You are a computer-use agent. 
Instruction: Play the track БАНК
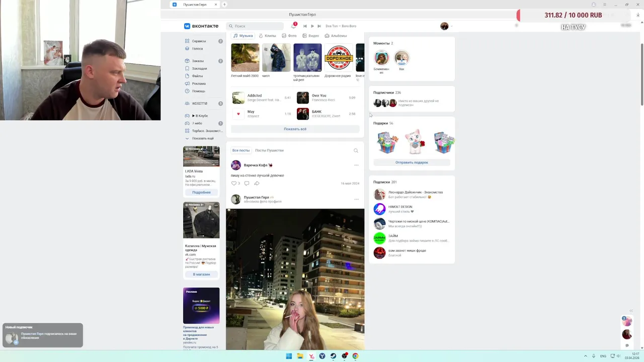tap(326, 114)
